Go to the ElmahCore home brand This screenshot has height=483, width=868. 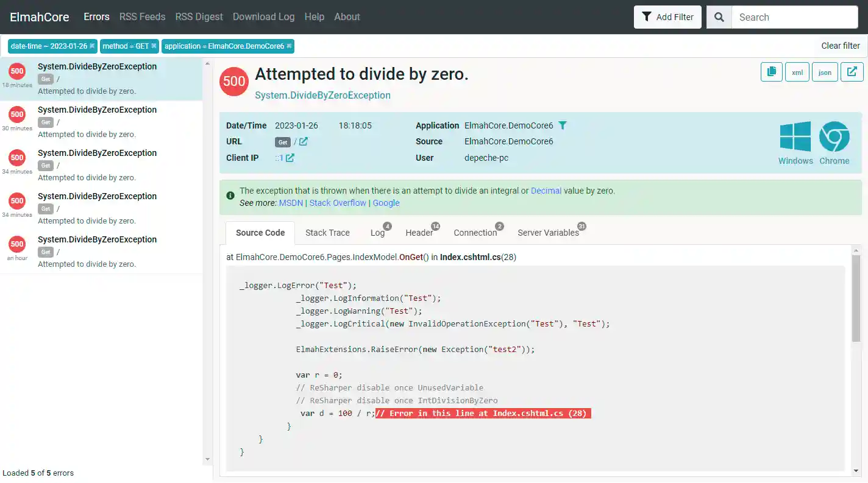tap(40, 17)
